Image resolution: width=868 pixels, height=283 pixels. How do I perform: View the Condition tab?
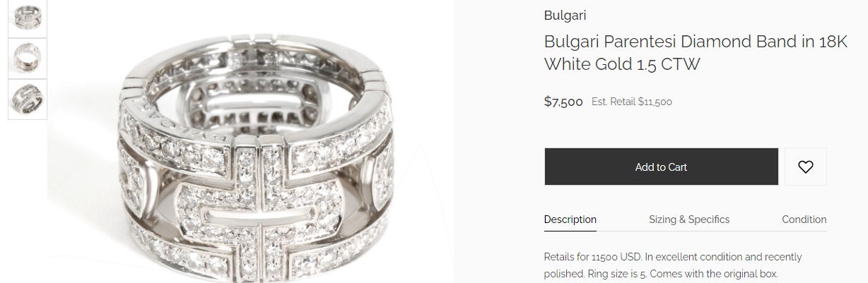pos(804,219)
